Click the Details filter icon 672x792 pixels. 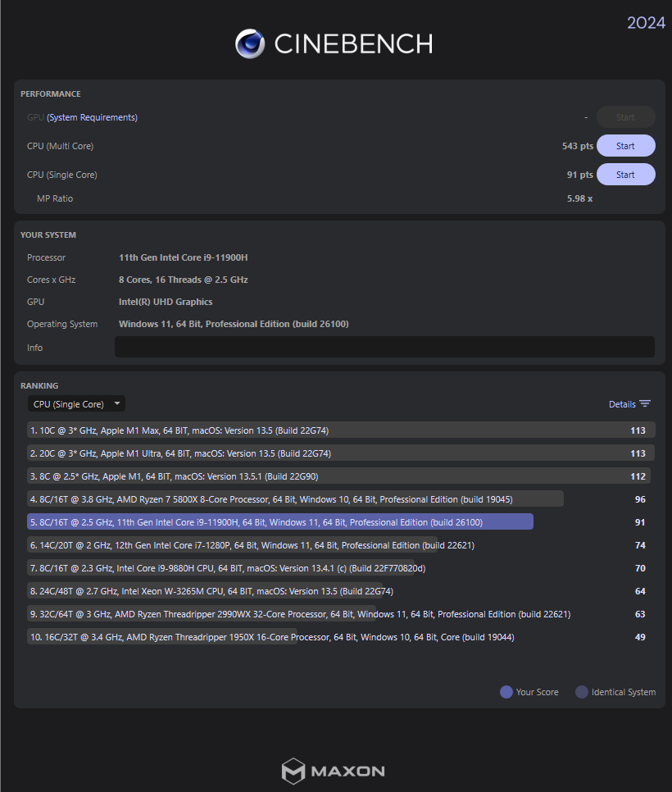pyautogui.click(x=645, y=404)
